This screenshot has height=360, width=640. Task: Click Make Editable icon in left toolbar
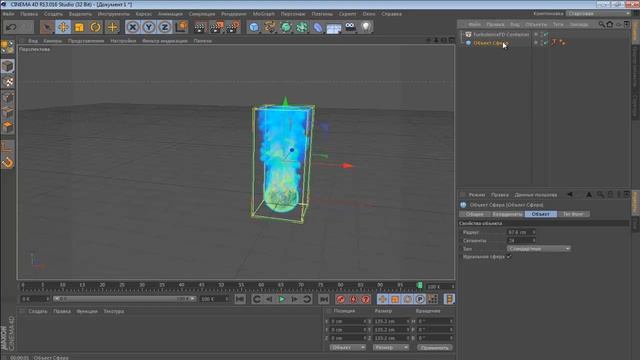(x=7, y=47)
